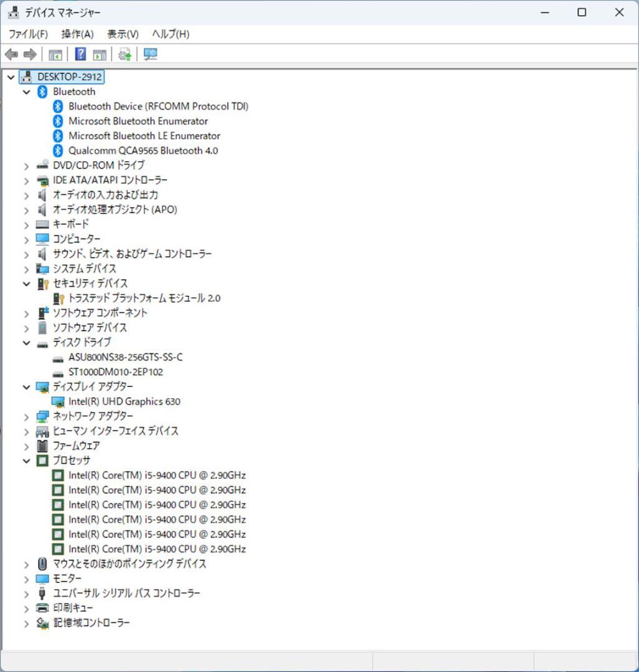Click the display icon beside Intel UHD Graphics 630
The height and width of the screenshot is (672, 639).
[x=58, y=401]
